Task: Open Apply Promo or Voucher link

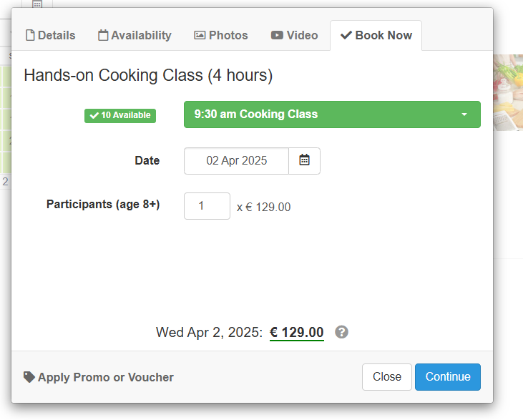Action: (99, 377)
